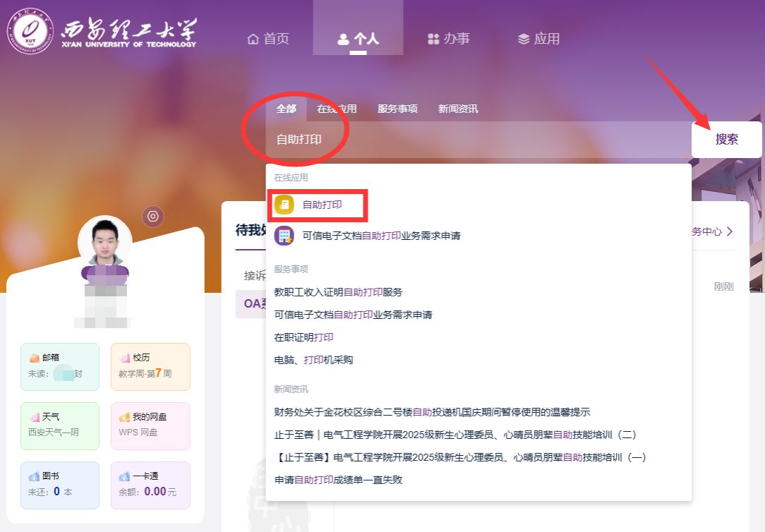Open the 我的网盘 WPS cloud drive card
The width and height of the screenshot is (765, 532).
click(150, 425)
